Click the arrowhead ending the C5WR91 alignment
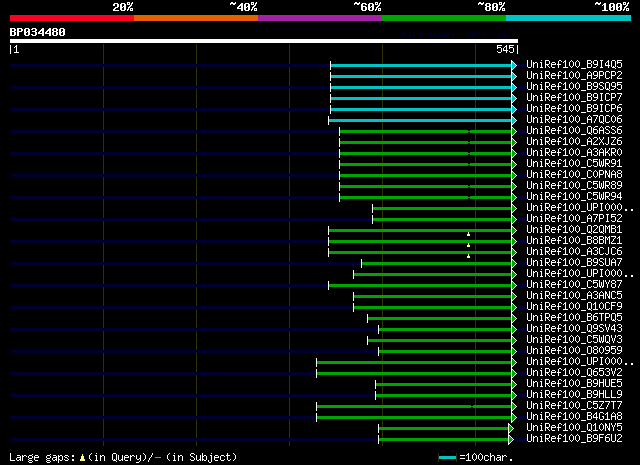This screenshot has width=640, height=465. (514, 165)
